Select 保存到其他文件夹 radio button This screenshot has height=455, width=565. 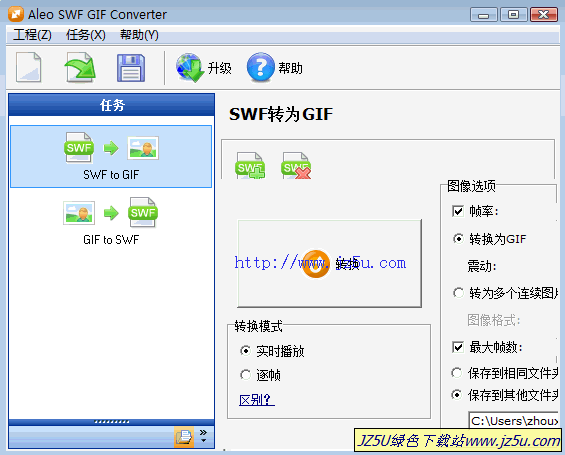pyautogui.click(x=457, y=395)
